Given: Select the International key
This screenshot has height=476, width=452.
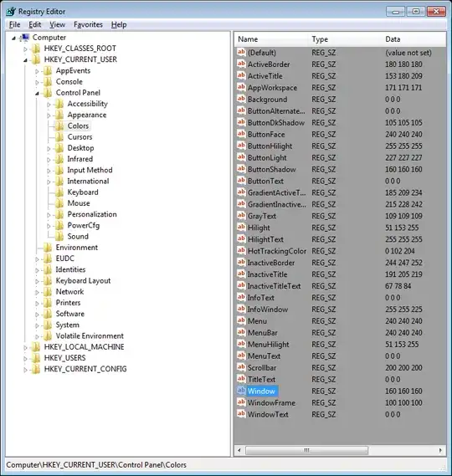Looking at the screenshot, I should pos(88,182).
